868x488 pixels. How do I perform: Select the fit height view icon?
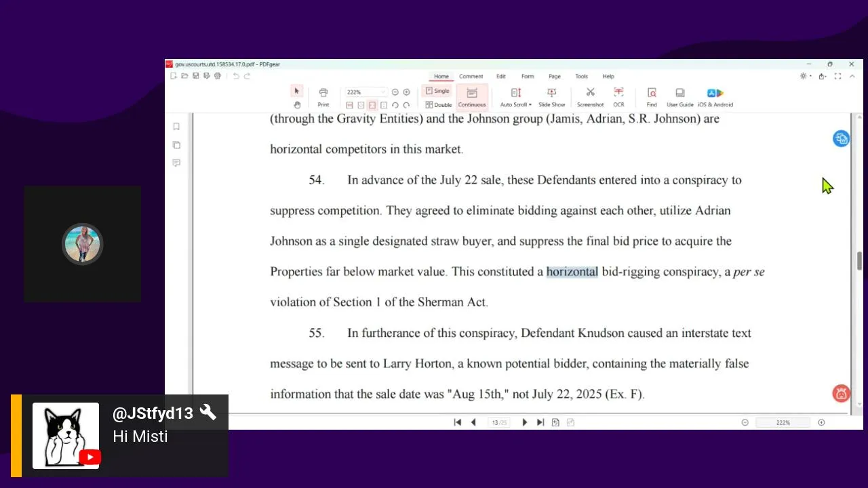pos(384,105)
